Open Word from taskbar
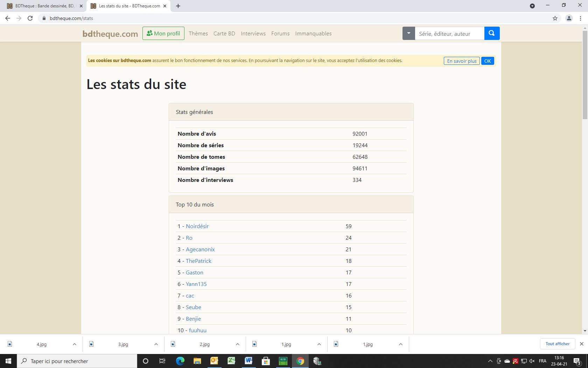588x368 pixels. click(x=248, y=361)
